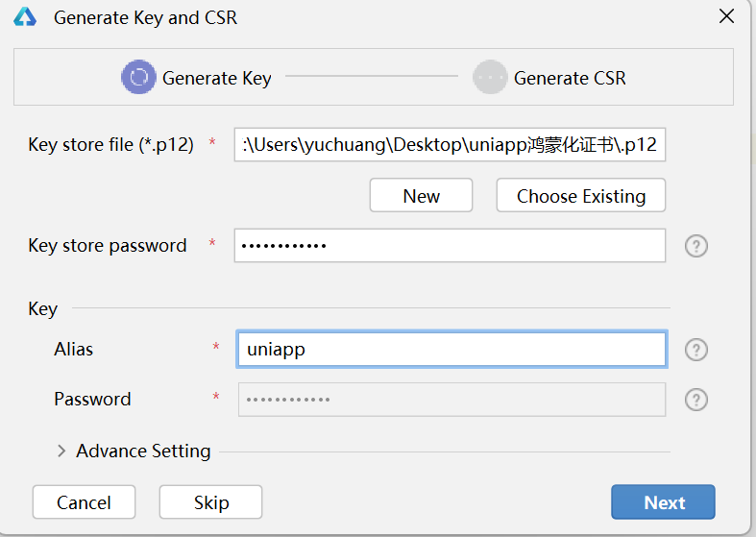This screenshot has width=756, height=537.
Task: Click the Choose Existing button
Action: pyautogui.click(x=581, y=195)
